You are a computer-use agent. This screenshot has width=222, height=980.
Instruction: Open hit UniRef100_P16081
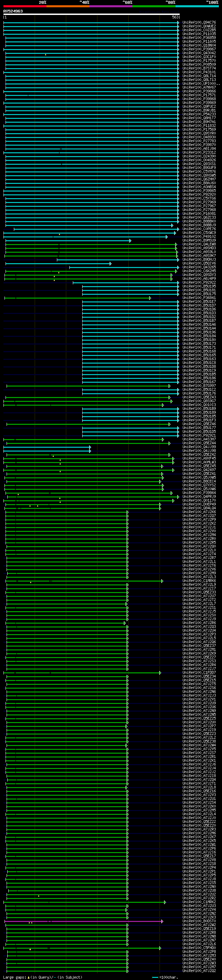tap(199, 213)
